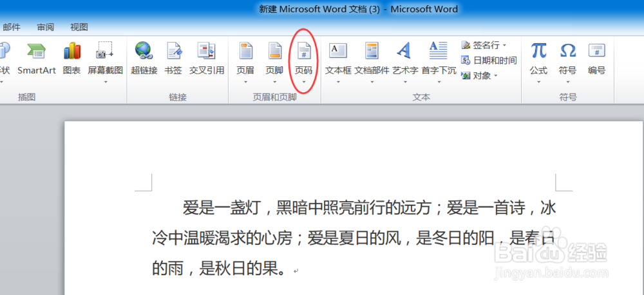This screenshot has width=644, height=295.
Task: Expand the 页码 dropdown arrow
Action: click(x=303, y=82)
